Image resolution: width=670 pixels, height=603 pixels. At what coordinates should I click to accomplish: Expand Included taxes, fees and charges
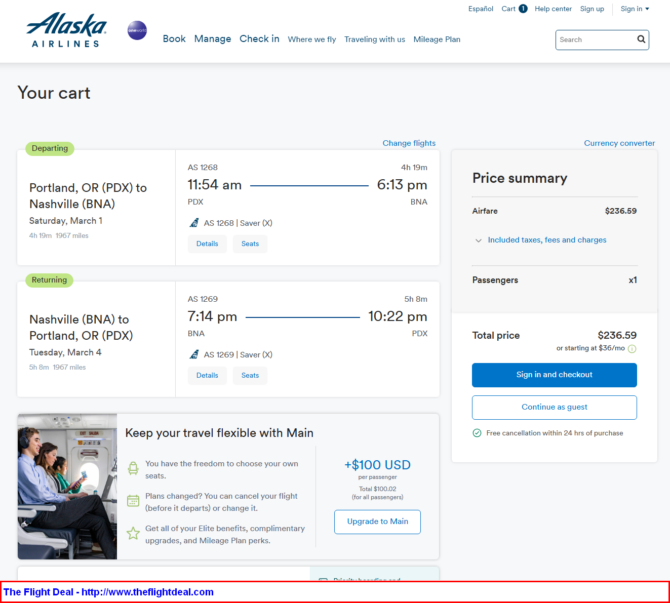point(541,240)
